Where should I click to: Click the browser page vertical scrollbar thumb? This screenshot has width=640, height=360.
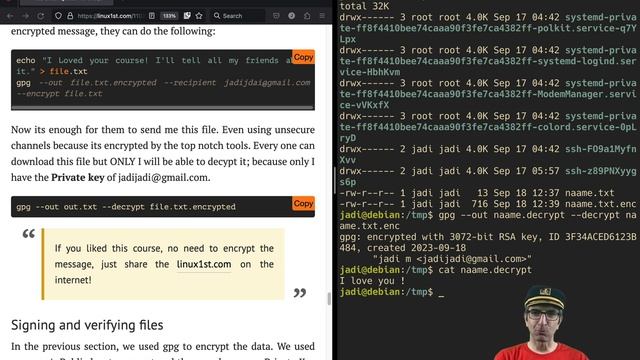point(329,299)
